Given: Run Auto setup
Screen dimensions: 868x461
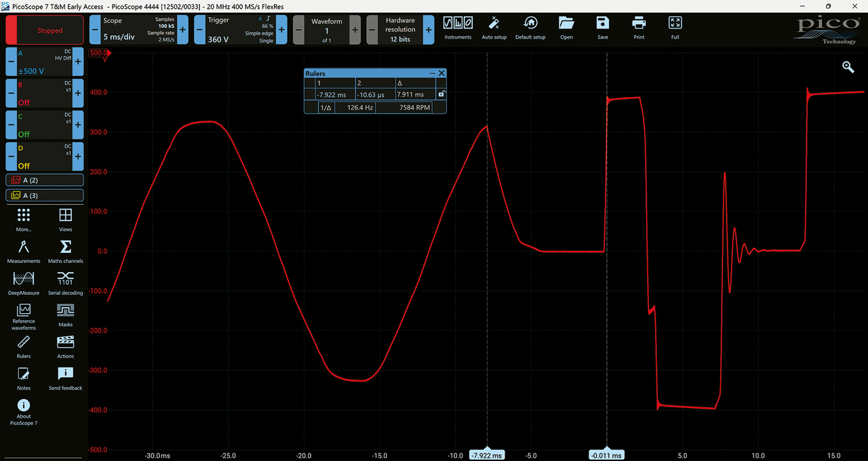Looking at the screenshot, I should pyautogui.click(x=494, y=28).
